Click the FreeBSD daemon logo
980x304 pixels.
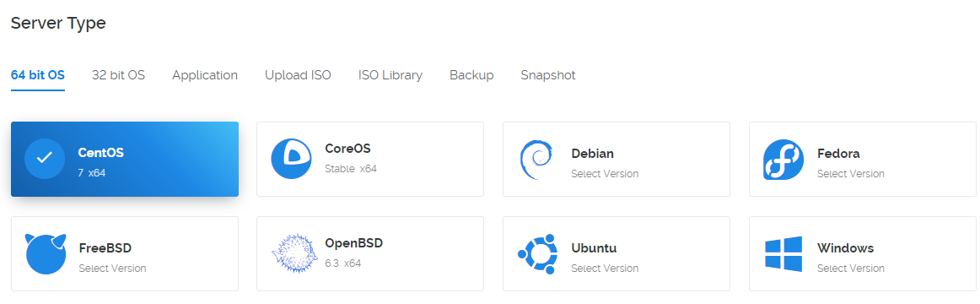(46, 254)
